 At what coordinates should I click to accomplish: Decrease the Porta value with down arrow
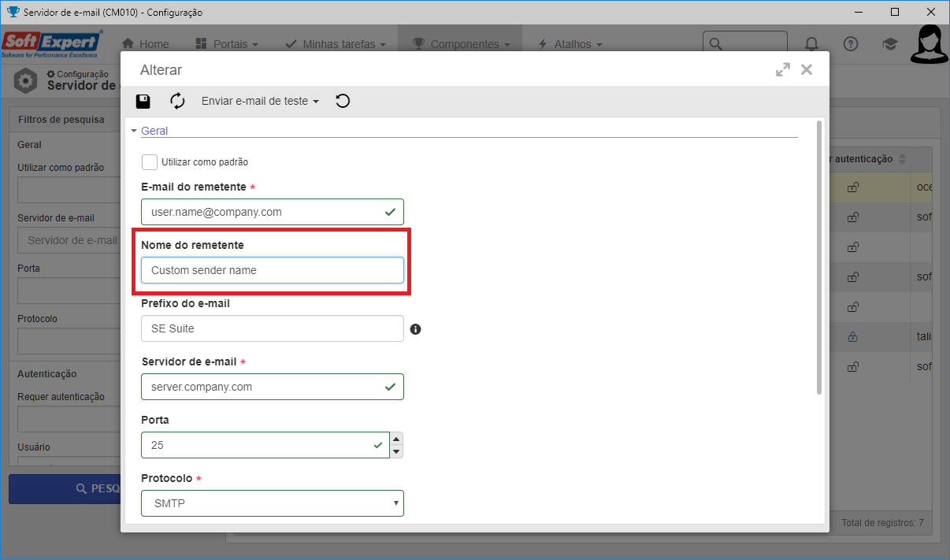(397, 451)
